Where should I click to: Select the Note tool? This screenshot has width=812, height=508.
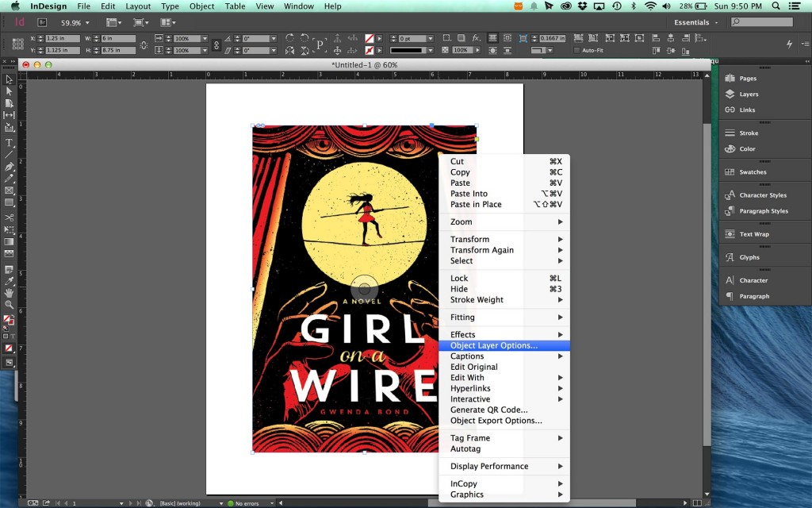pyautogui.click(x=9, y=269)
